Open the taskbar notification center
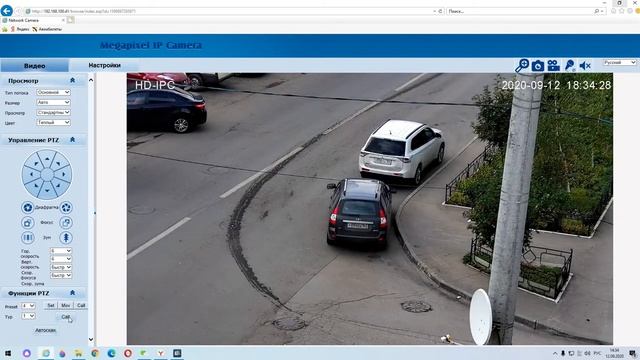The height and width of the screenshot is (360, 640). tap(632, 353)
